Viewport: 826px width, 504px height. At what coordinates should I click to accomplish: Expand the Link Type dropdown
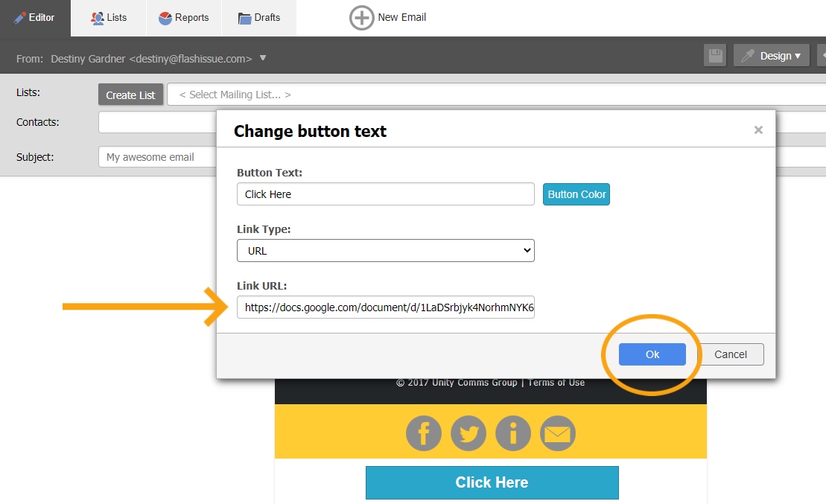point(385,251)
